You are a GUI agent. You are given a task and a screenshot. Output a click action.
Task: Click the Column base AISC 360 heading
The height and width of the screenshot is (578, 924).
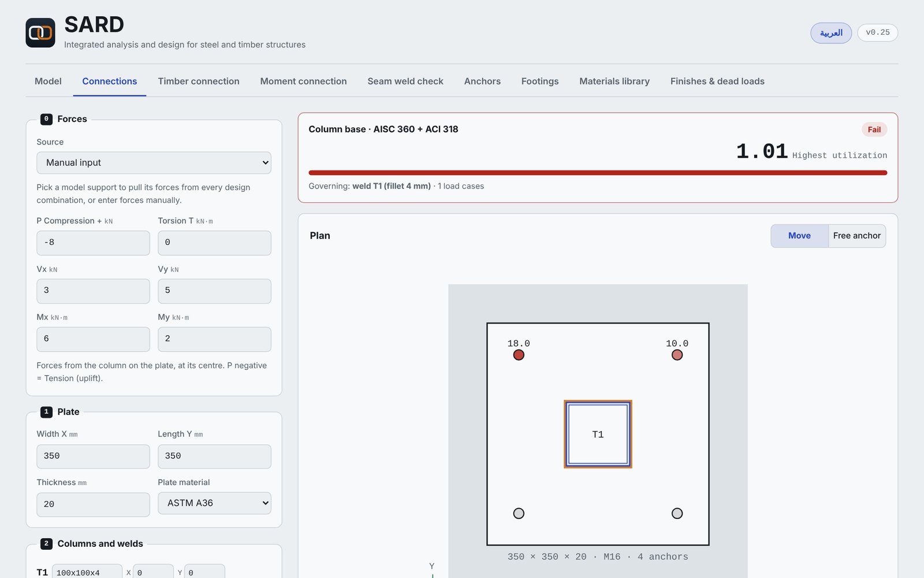click(383, 129)
